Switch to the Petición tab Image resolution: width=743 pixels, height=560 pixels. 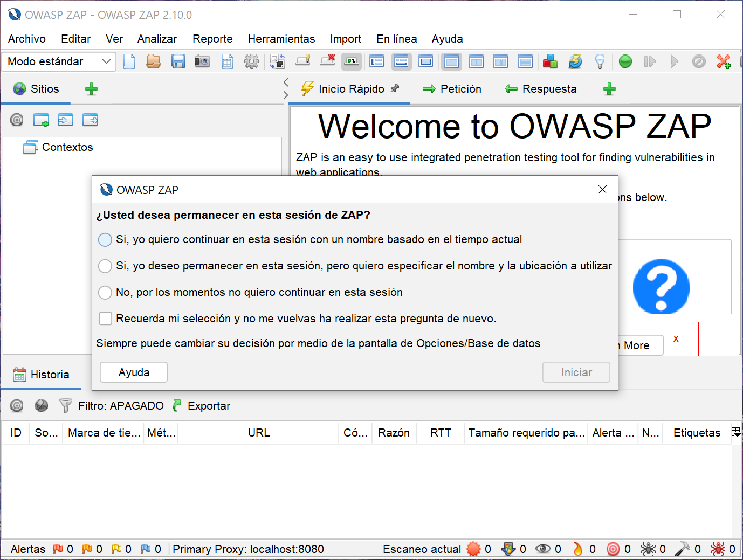point(452,89)
